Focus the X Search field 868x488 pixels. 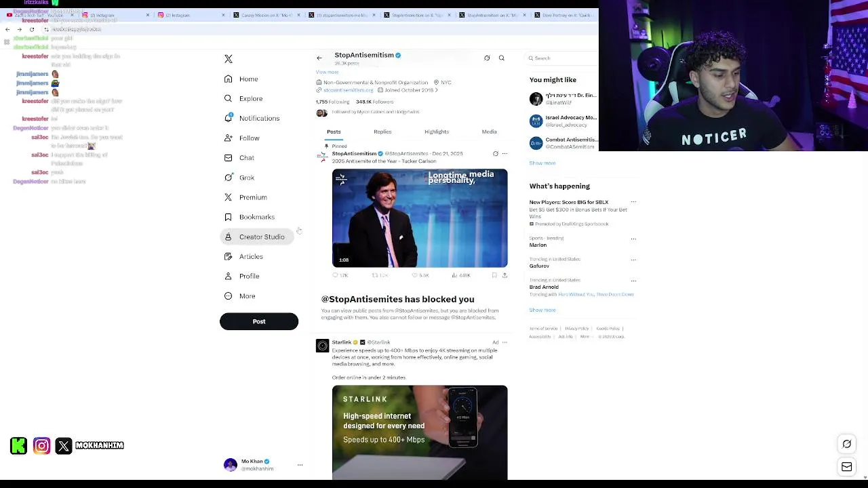click(x=563, y=58)
